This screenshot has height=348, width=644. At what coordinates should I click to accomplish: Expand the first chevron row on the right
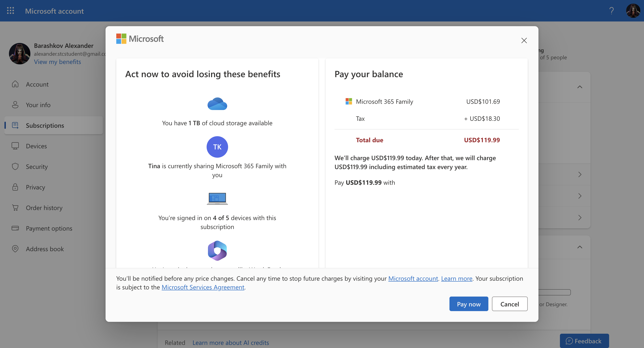click(x=580, y=174)
